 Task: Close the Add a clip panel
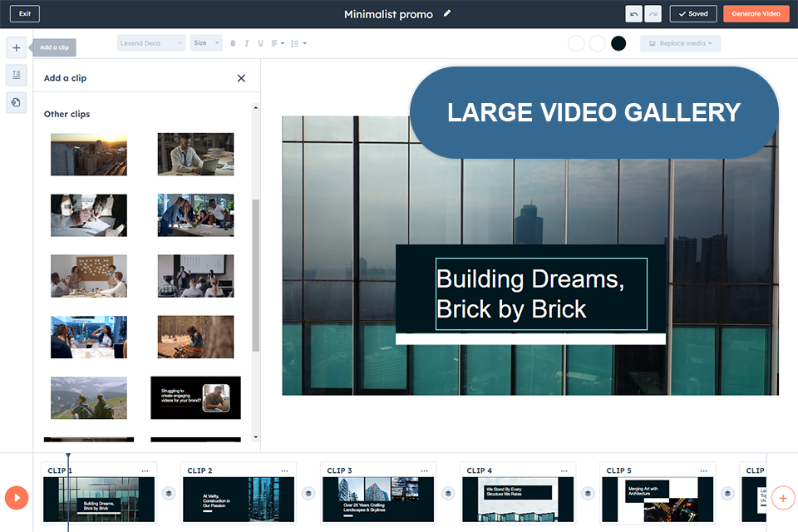(x=241, y=78)
